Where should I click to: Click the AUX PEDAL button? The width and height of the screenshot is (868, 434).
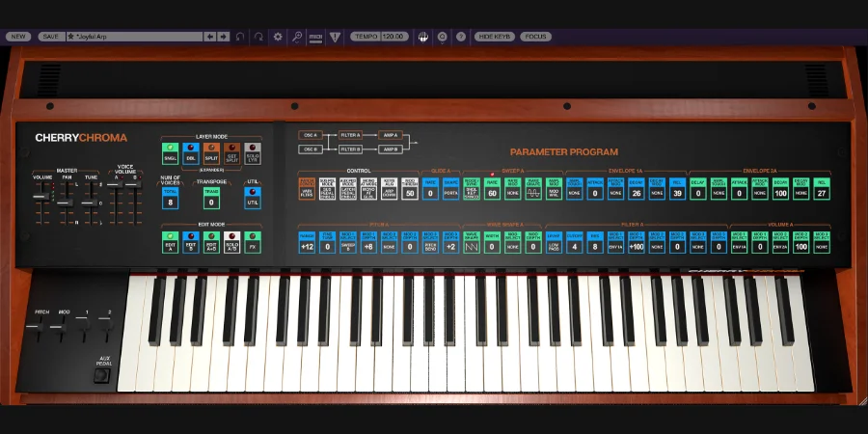pyautogui.click(x=102, y=375)
